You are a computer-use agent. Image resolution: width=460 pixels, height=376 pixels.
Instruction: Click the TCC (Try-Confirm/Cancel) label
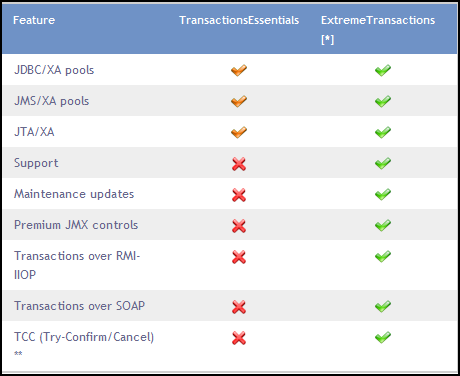coord(84,337)
